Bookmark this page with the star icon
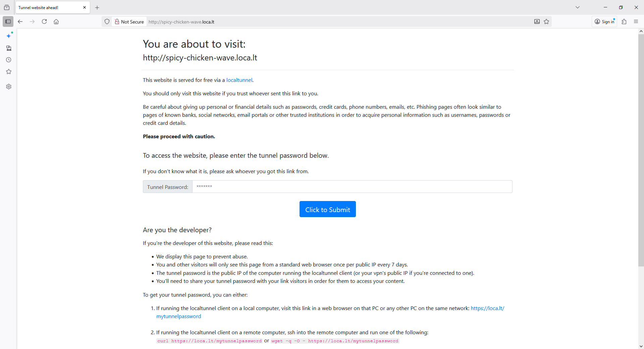Screen dimensions: 644x349 pyautogui.click(x=546, y=21)
